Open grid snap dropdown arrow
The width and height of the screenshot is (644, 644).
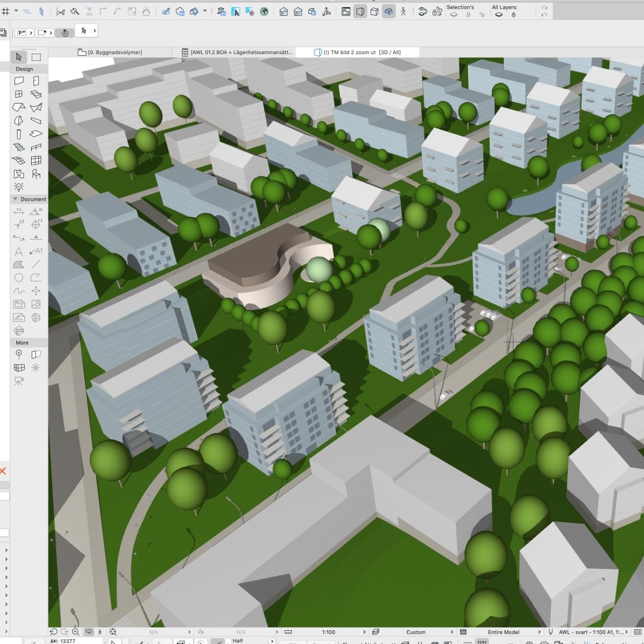[16, 11]
